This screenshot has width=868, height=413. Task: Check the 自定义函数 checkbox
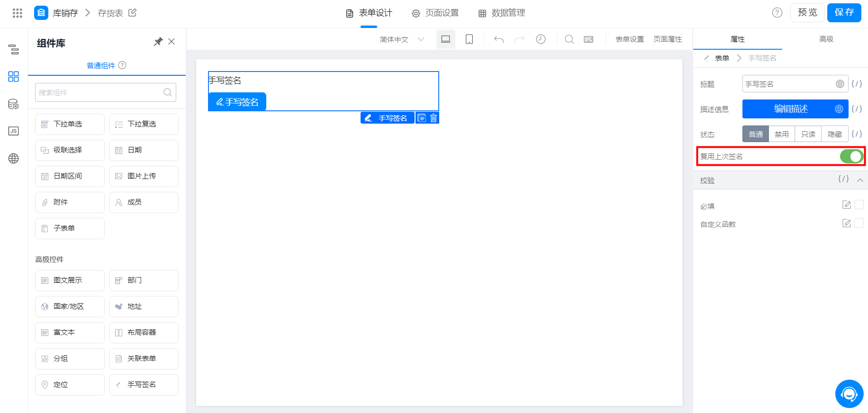click(x=859, y=223)
